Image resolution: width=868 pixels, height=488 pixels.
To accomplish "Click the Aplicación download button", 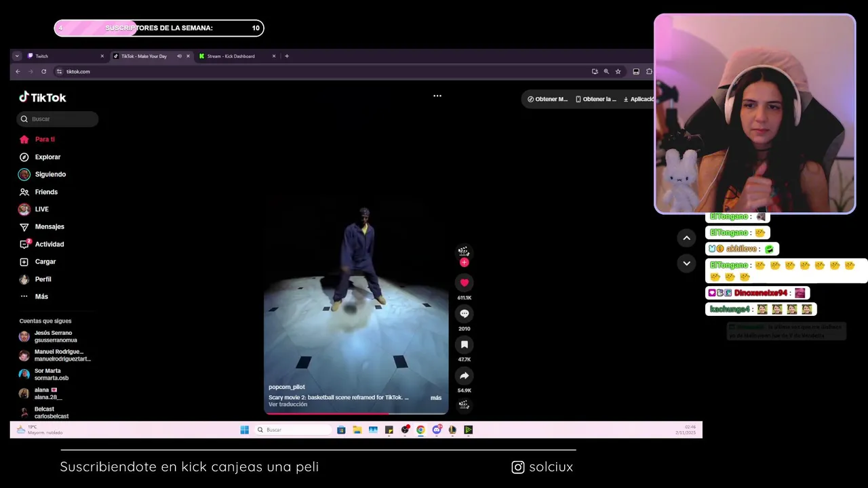I will pos(639,99).
